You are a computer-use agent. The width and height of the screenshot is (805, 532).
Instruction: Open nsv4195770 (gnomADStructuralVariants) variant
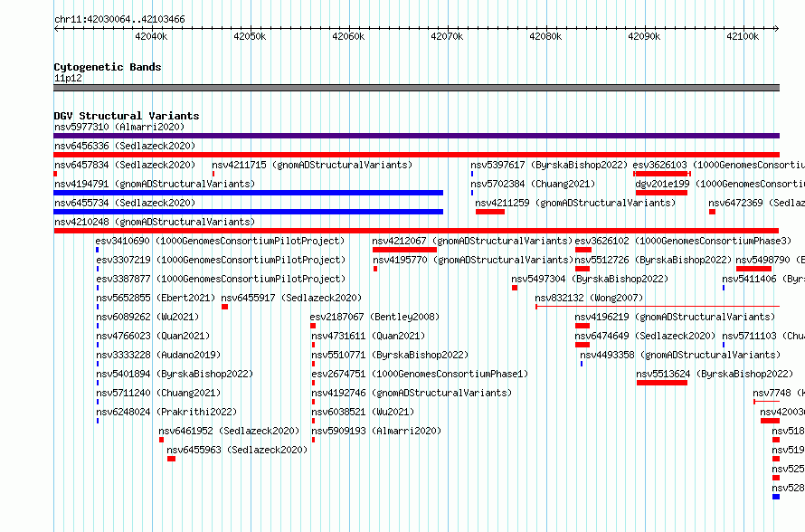(473, 260)
